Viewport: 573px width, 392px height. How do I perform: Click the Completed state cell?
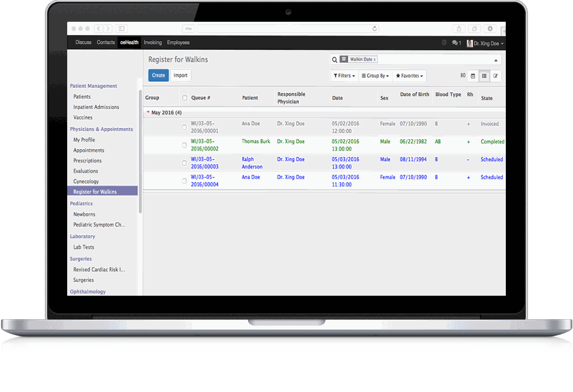click(492, 142)
